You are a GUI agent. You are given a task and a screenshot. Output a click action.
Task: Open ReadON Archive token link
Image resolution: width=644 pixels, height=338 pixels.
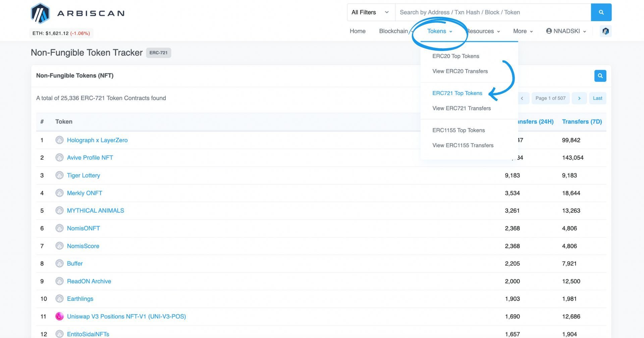coord(89,281)
